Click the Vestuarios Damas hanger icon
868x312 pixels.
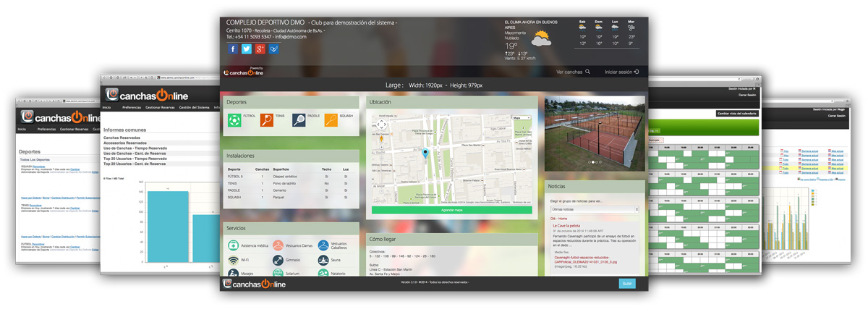point(278,246)
